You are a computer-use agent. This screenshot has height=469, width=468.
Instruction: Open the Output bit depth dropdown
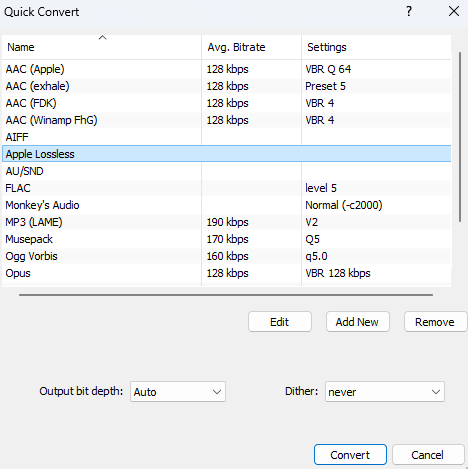178,392
